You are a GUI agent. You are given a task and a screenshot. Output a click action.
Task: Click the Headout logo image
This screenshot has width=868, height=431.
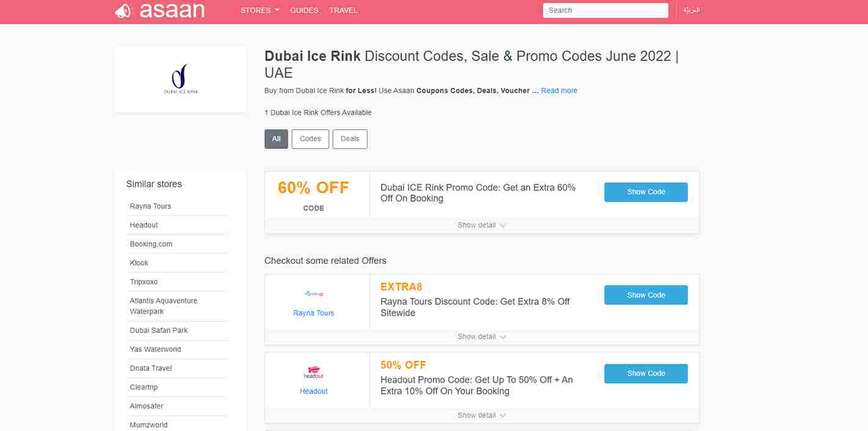pos(313,372)
